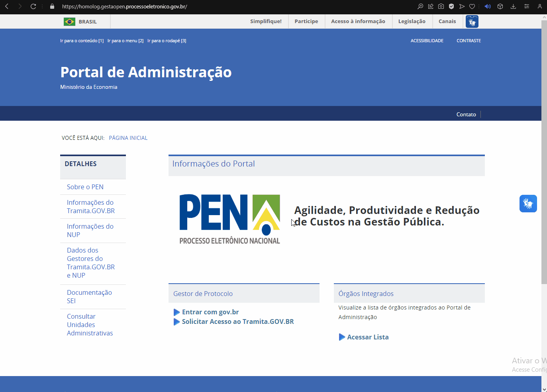Image resolution: width=547 pixels, height=392 pixels.
Task: Open the easy setup sliders icon
Action: point(526,6)
